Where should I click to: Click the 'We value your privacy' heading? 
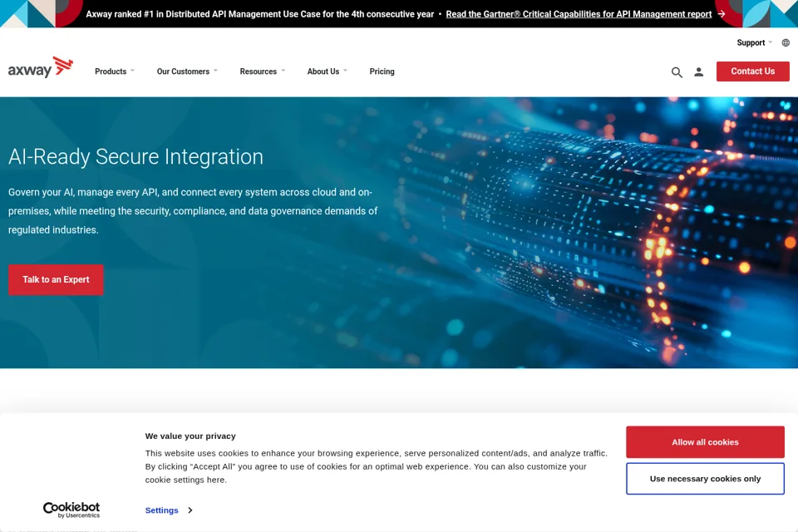coord(190,436)
